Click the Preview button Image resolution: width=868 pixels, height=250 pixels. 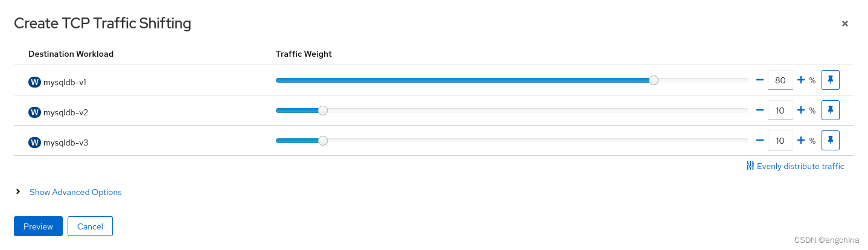point(38,226)
